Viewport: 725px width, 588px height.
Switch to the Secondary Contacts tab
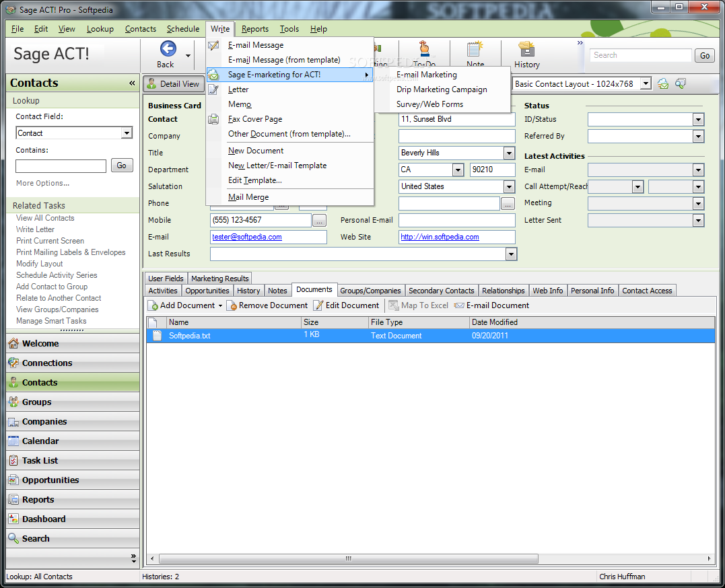(441, 291)
